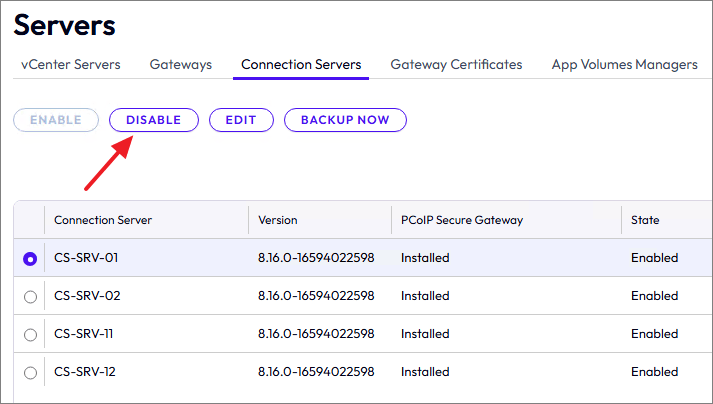The image size is (713, 404).
Task: Go to Gateway Certificates tab
Action: pos(456,64)
